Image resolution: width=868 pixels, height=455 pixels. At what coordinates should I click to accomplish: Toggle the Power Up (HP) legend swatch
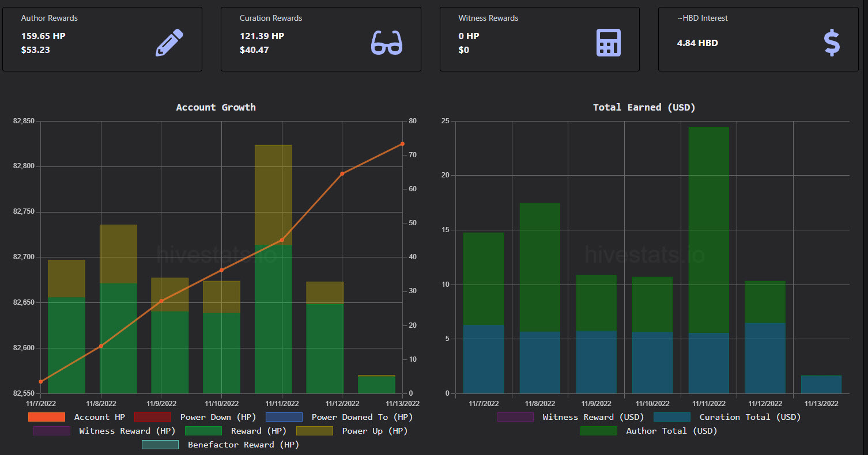coord(314,431)
